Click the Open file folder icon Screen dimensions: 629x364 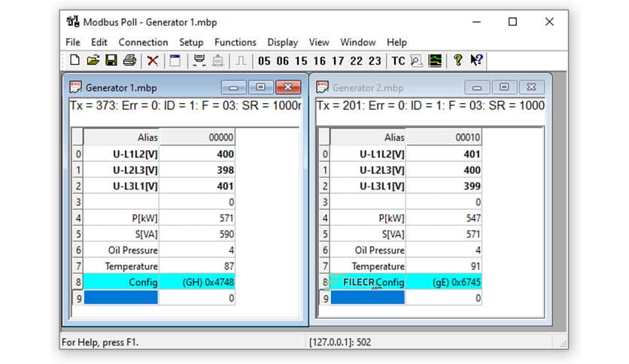93,61
